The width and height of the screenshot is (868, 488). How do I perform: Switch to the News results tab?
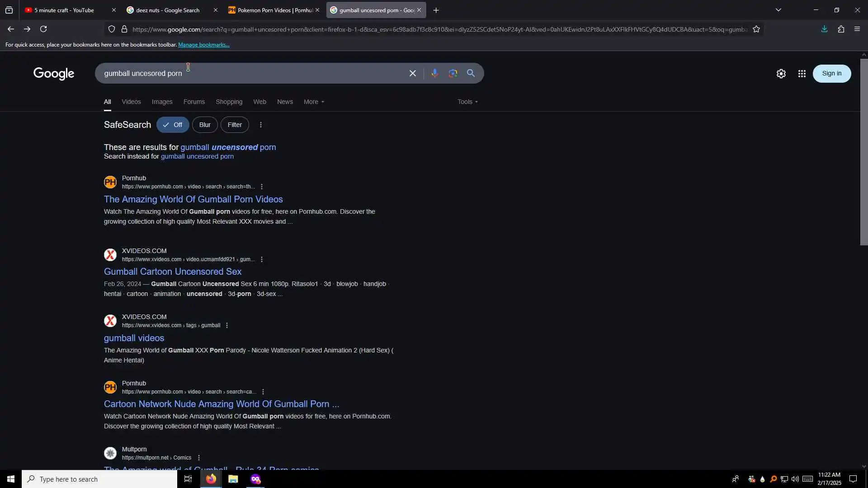tap(285, 102)
